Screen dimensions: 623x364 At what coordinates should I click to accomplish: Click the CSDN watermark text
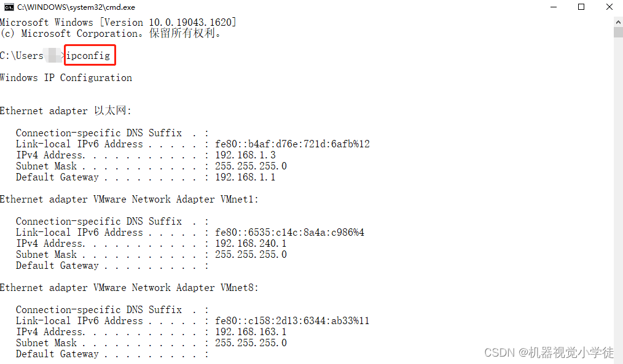549,352
